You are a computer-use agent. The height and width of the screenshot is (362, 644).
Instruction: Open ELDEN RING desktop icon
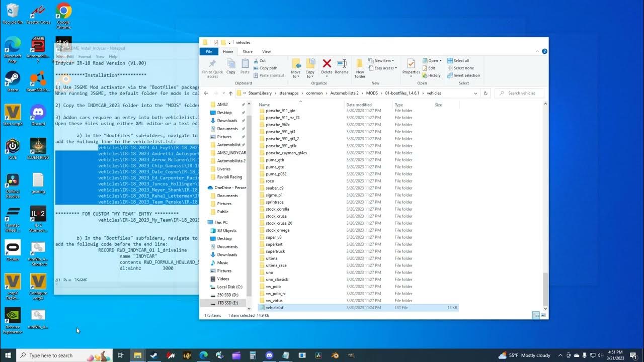[x=38, y=149]
